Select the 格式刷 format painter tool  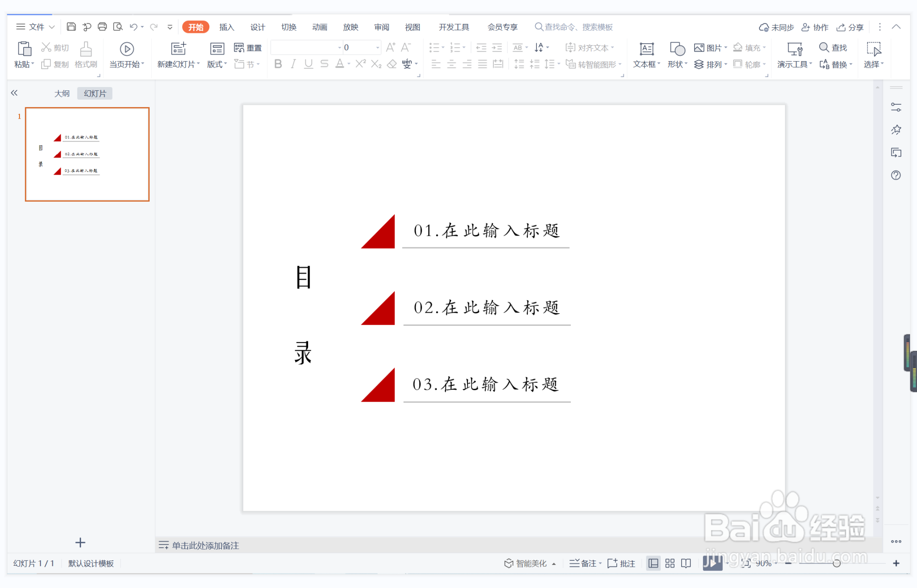click(x=86, y=54)
